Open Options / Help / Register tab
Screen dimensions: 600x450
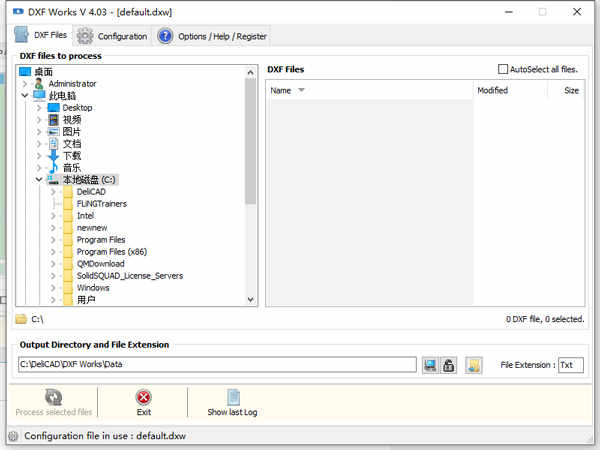212,36
